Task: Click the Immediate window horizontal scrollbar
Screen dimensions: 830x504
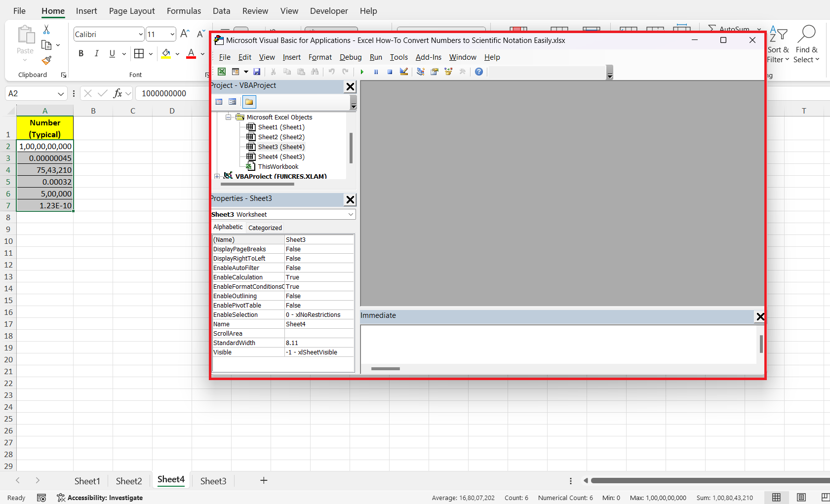Action: pos(386,369)
